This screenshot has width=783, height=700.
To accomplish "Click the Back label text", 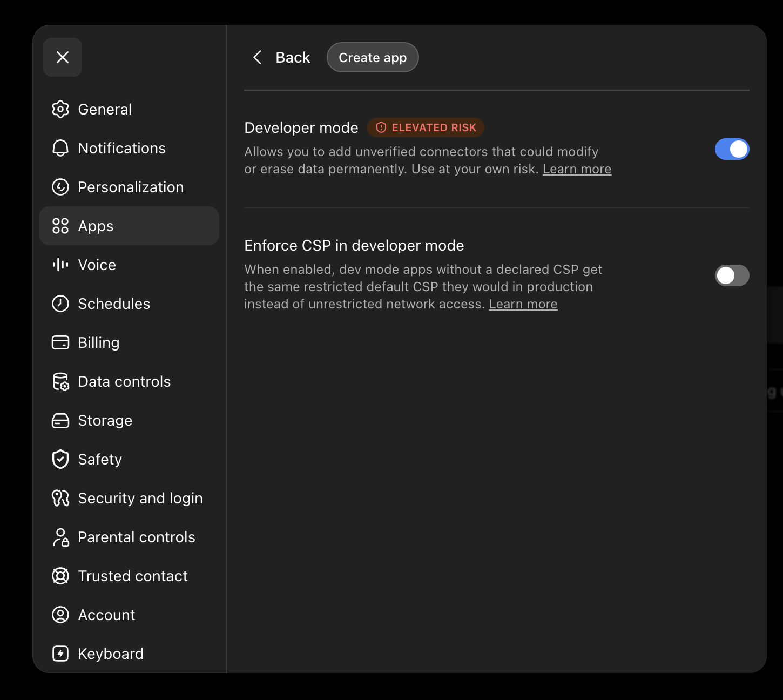I will [293, 57].
